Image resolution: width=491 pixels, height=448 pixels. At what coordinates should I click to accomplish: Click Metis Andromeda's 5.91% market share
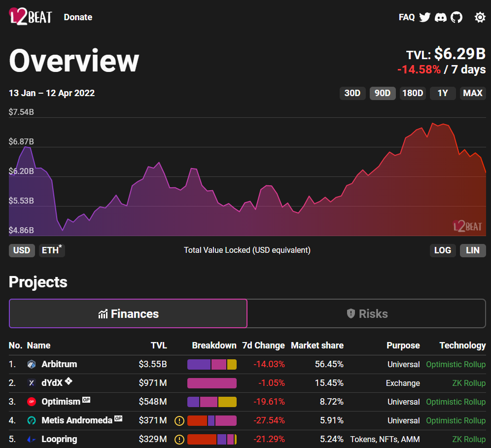click(332, 420)
